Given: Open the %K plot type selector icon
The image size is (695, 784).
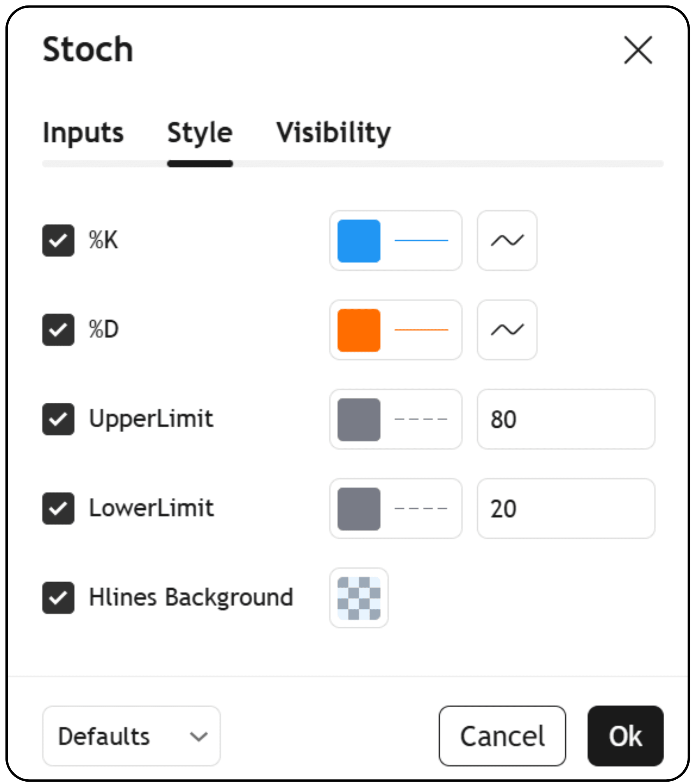Looking at the screenshot, I should [x=507, y=240].
